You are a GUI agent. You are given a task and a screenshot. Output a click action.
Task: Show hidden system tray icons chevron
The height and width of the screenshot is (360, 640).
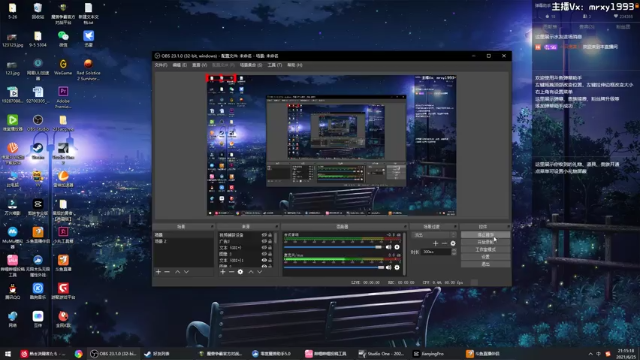point(590,354)
